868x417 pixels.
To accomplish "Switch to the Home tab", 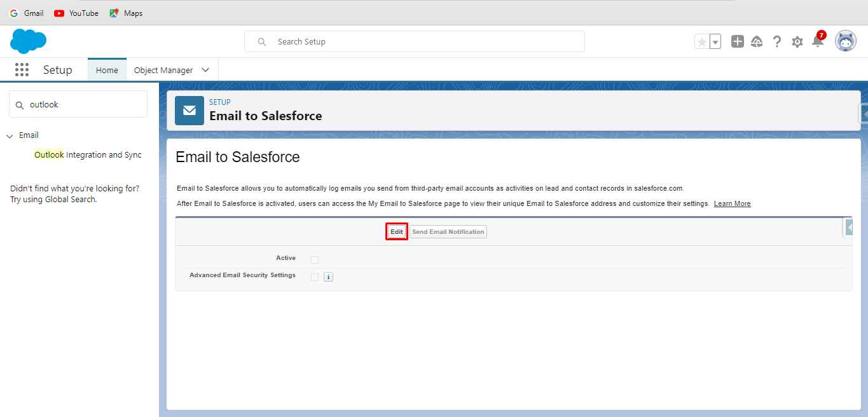I will tap(107, 70).
